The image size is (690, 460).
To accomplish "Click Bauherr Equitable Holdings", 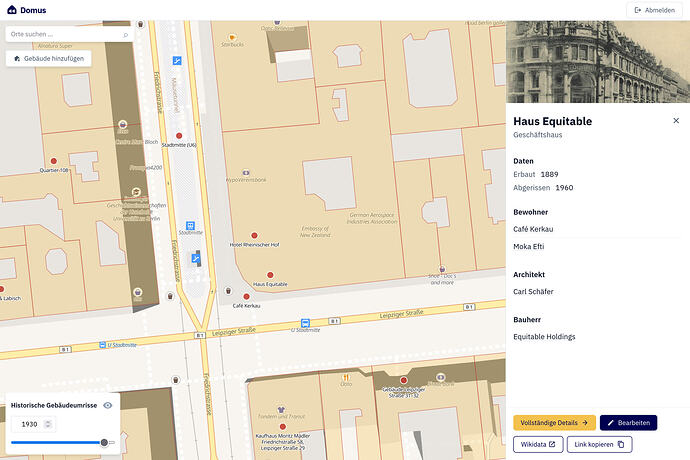I will coord(544,337).
